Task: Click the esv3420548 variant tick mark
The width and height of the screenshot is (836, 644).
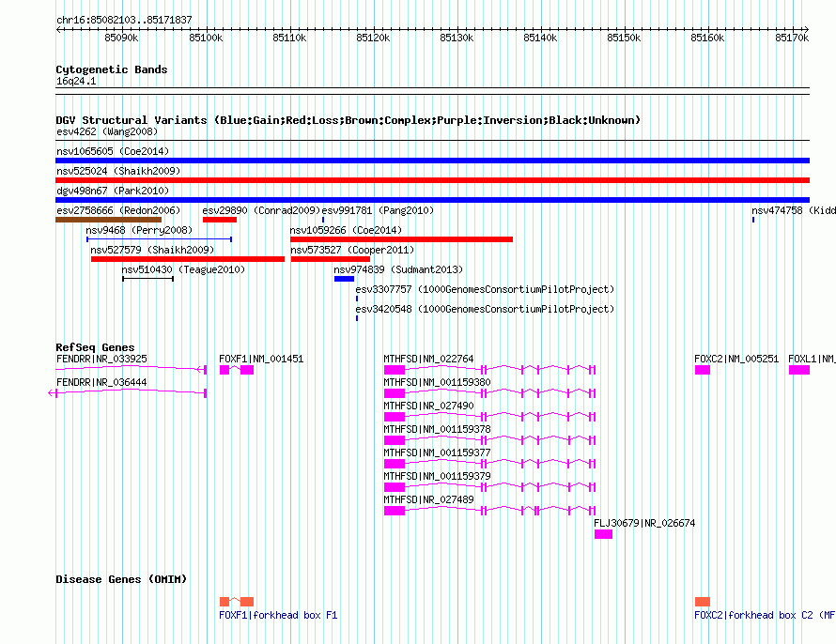Action: point(357,318)
